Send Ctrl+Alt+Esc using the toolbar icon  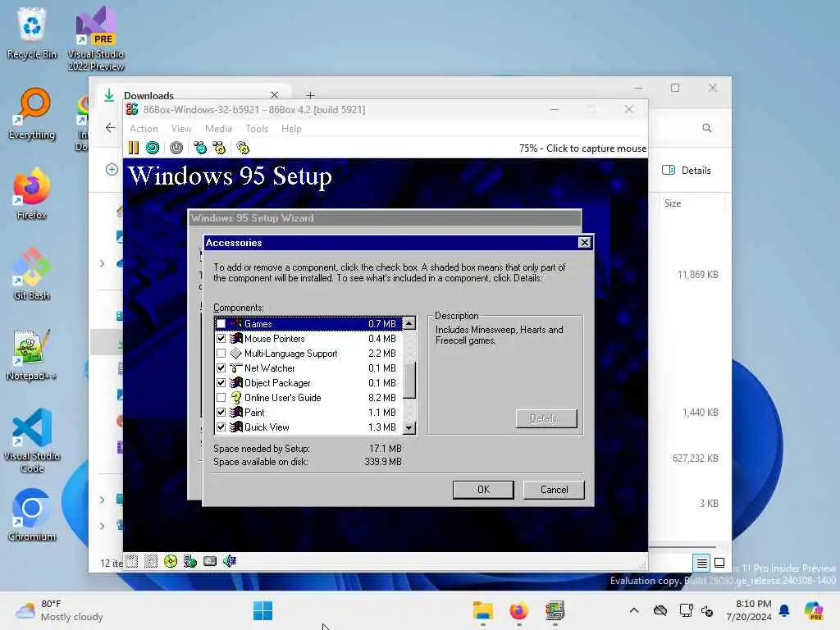[x=220, y=148]
